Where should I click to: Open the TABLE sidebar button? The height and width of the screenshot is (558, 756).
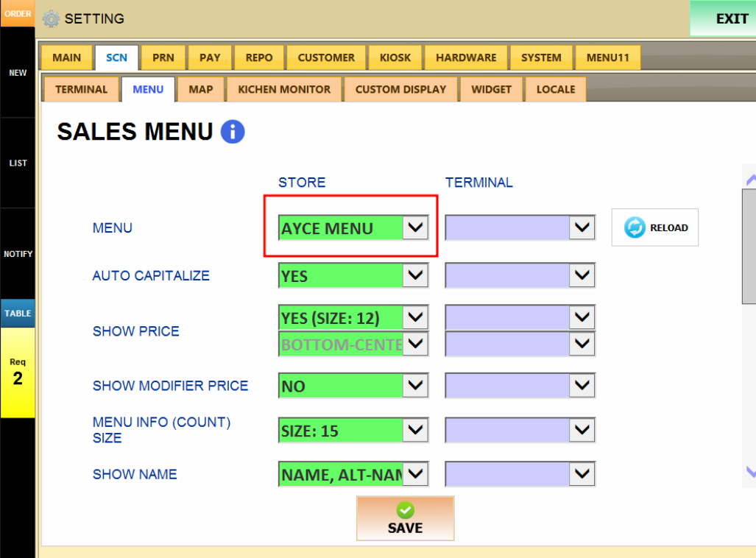[18, 314]
